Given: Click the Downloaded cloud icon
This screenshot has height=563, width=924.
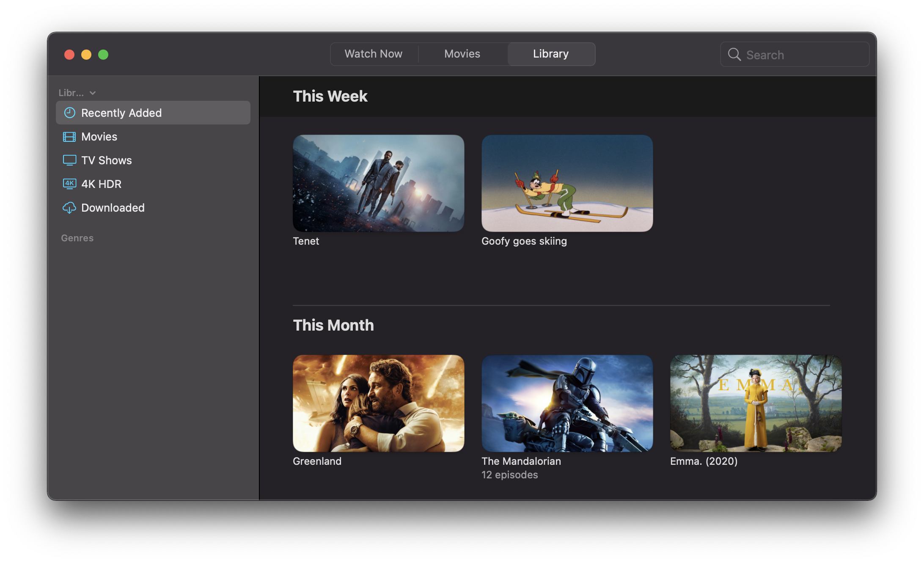Looking at the screenshot, I should tap(69, 208).
